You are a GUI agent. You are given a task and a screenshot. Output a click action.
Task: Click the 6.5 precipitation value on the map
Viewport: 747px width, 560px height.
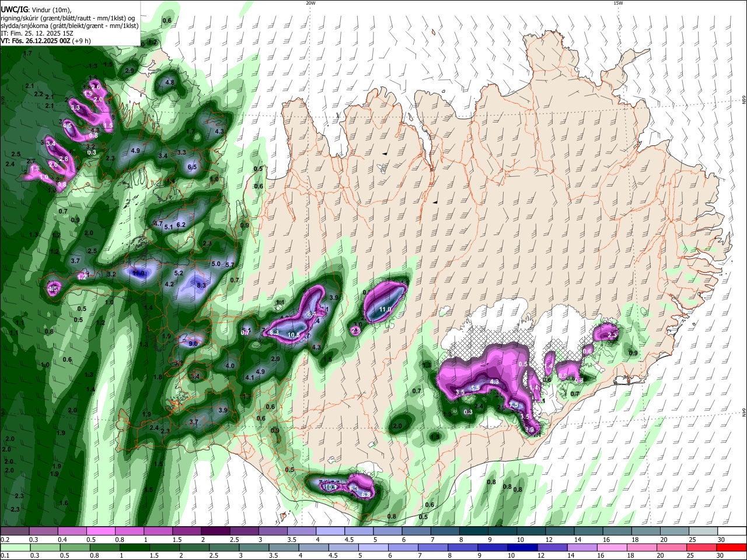click(x=192, y=167)
